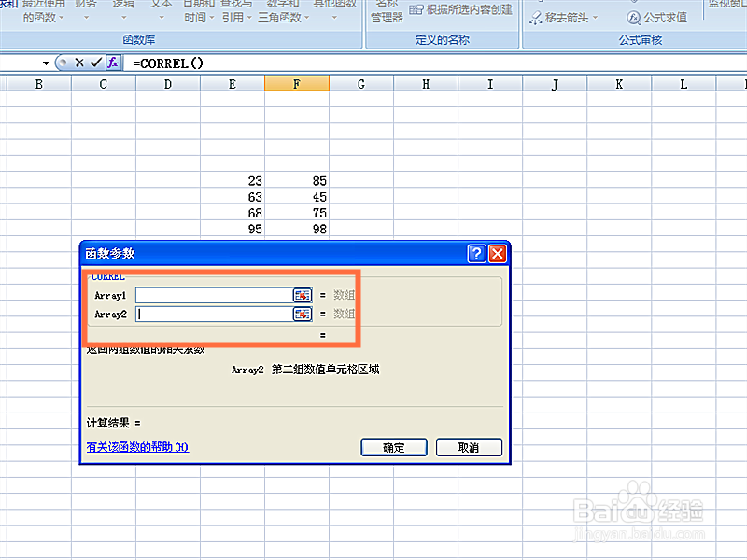
Task: Select column G header
Action: tap(361, 84)
